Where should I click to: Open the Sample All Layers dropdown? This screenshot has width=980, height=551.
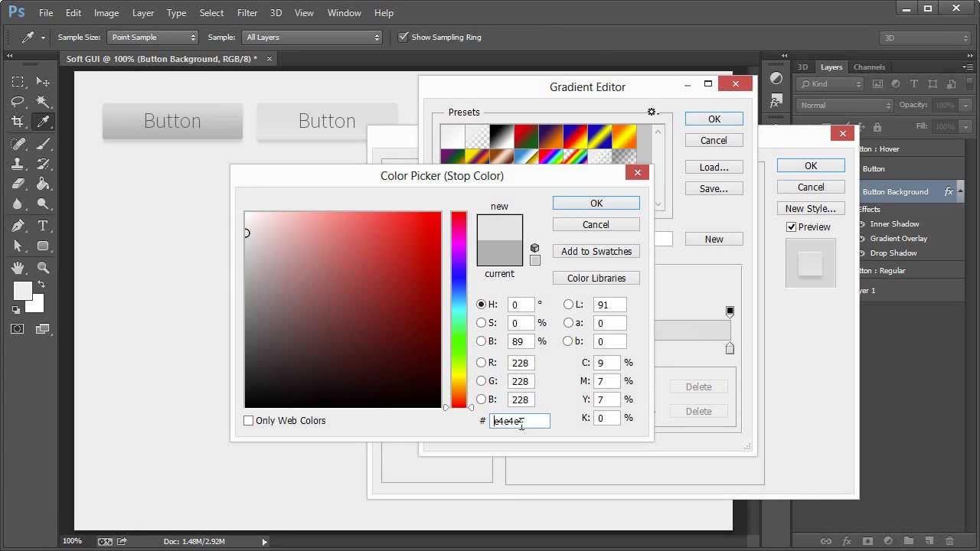tap(312, 37)
